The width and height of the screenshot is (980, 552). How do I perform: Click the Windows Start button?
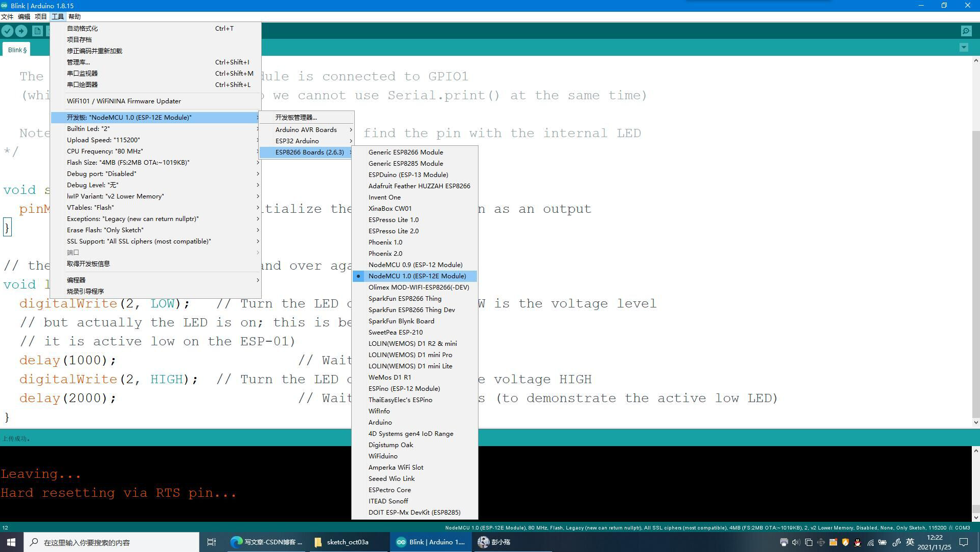coord(11,542)
